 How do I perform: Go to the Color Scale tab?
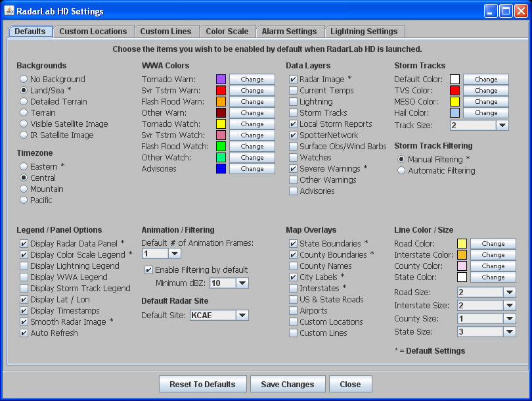(227, 32)
